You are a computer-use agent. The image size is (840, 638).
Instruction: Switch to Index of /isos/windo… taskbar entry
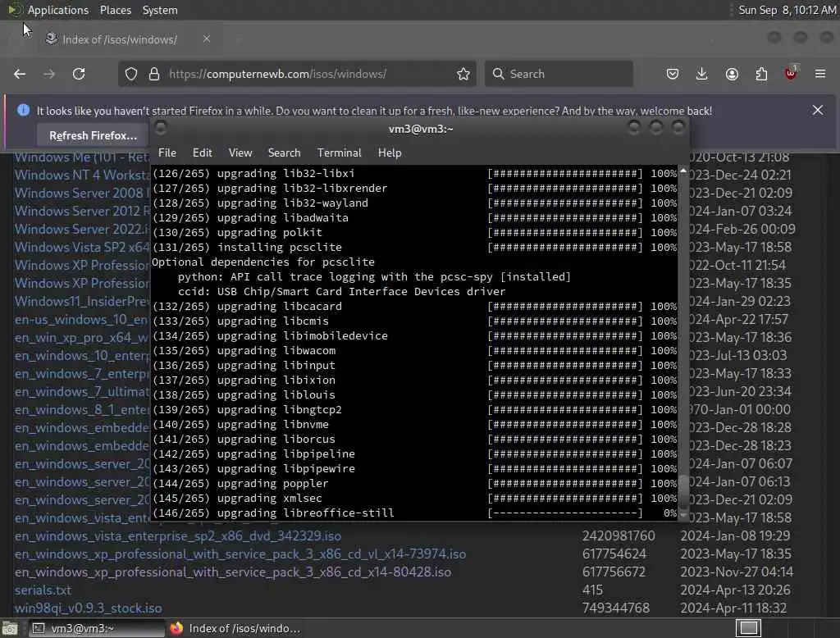coord(235,628)
